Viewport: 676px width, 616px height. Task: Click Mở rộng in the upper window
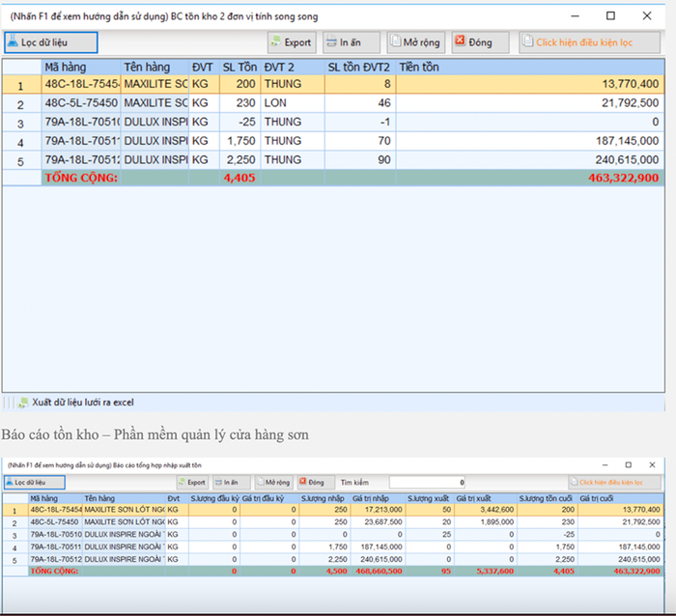415,42
